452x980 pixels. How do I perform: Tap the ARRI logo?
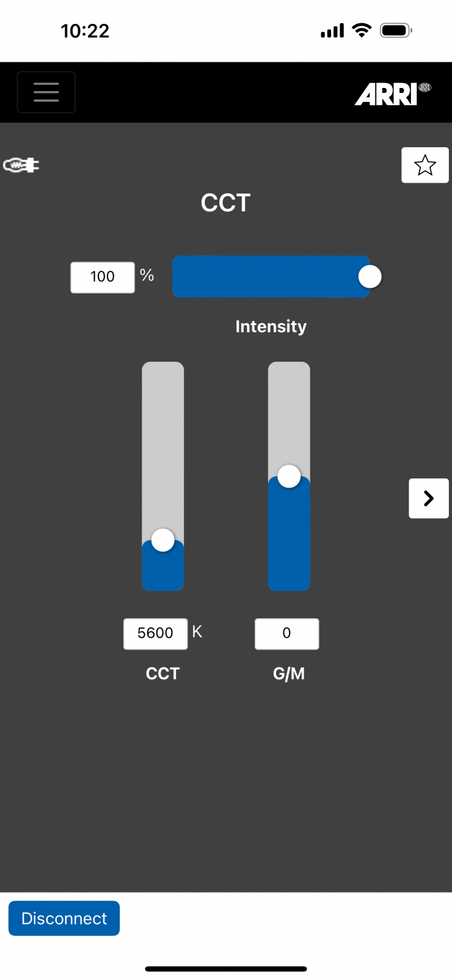pos(393,94)
